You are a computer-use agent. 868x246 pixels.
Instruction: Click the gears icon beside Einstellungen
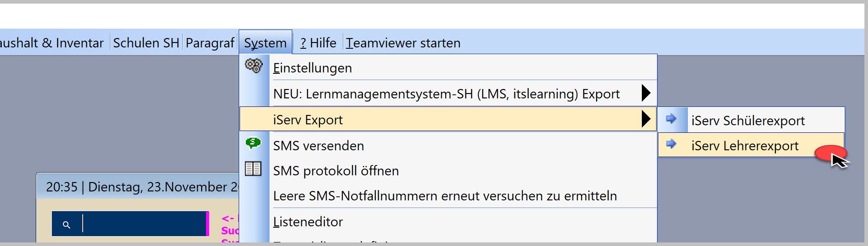click(253, 66)
